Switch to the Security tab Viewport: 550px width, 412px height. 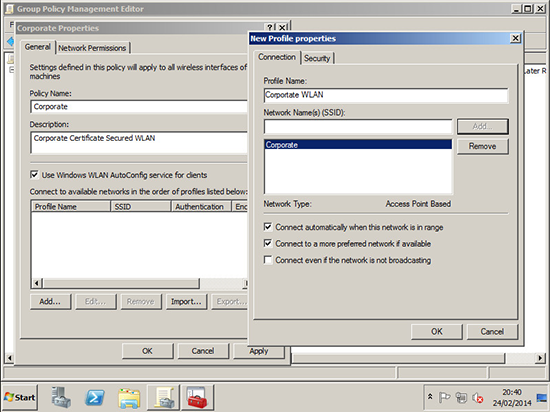tap(317, 58)
